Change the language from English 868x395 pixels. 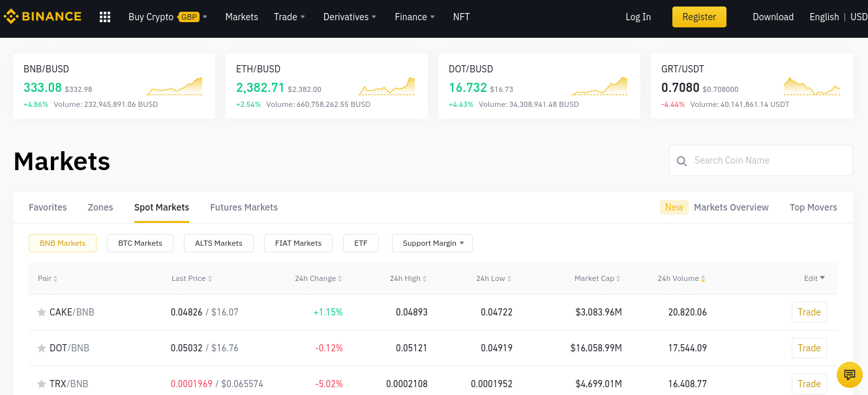(824, 17)
